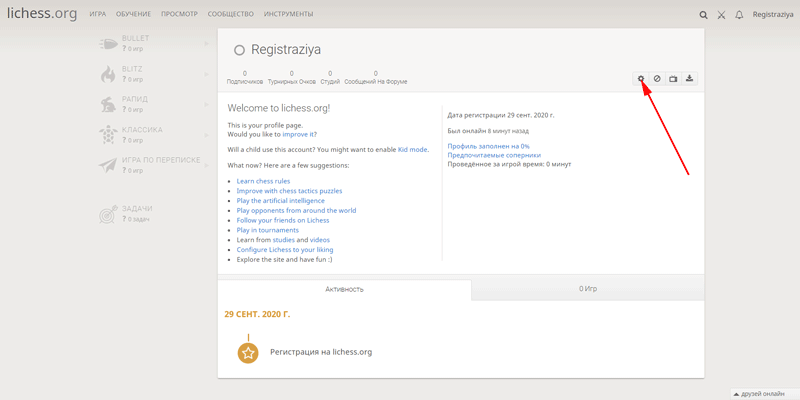The image size is (800, 400).
Task: Open the СООБЩЕСТВО menu
Action: tap(231, 14)
